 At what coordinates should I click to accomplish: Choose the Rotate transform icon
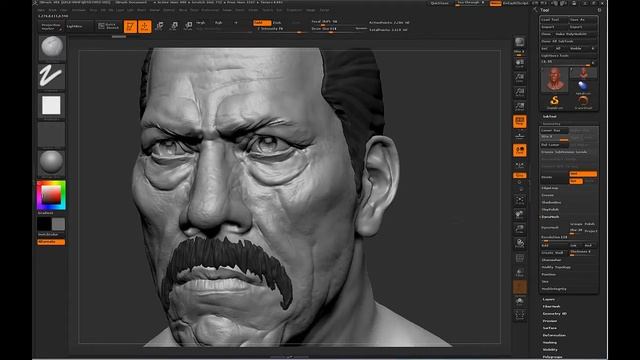pyautogui.click(x=188, y=26)
